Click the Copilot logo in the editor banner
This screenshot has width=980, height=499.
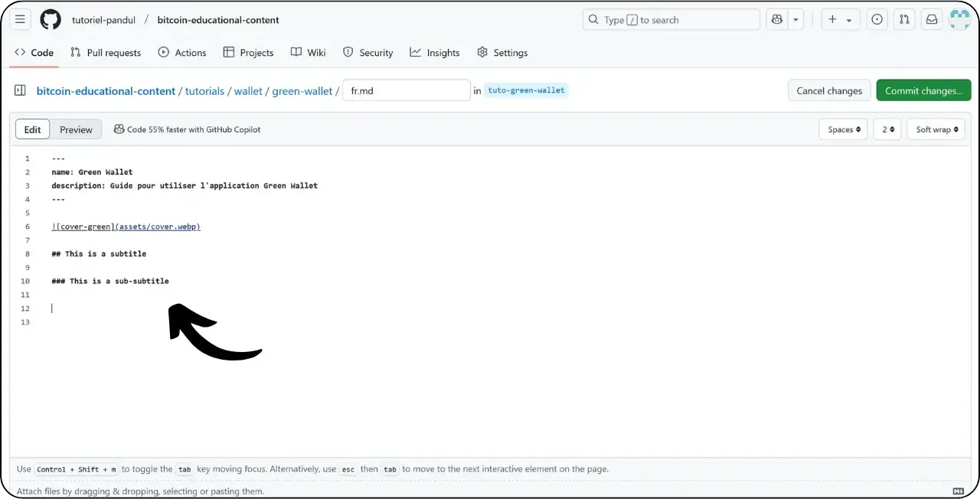(x=119, y=129)
